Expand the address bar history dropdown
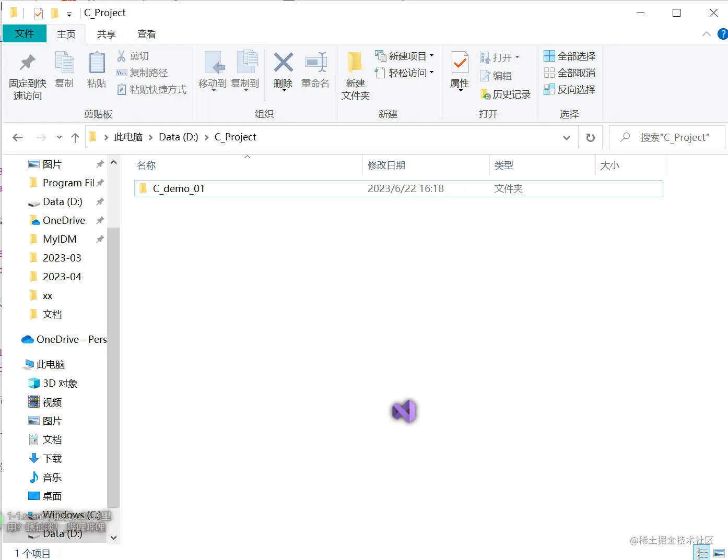This screenshot has width=728, height=560. (567, 138)
